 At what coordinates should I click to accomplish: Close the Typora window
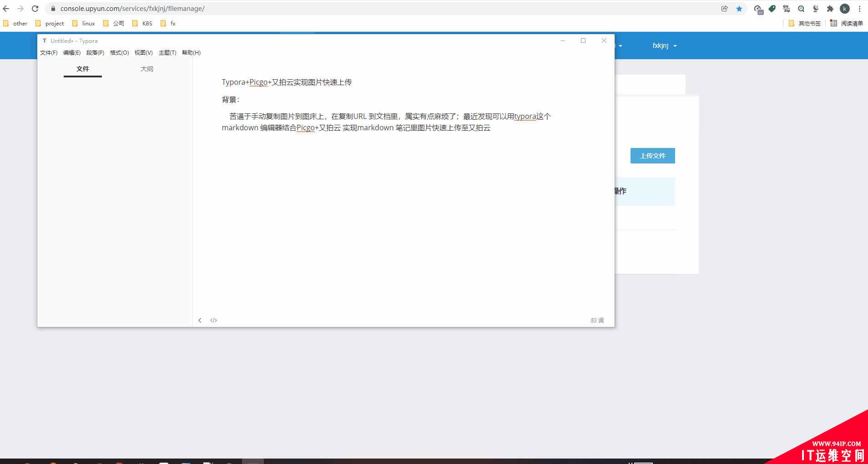[604, 41]
